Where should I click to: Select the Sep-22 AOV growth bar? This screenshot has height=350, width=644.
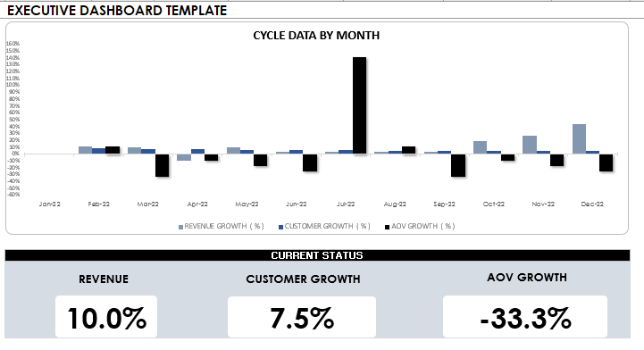coord(458,165)
